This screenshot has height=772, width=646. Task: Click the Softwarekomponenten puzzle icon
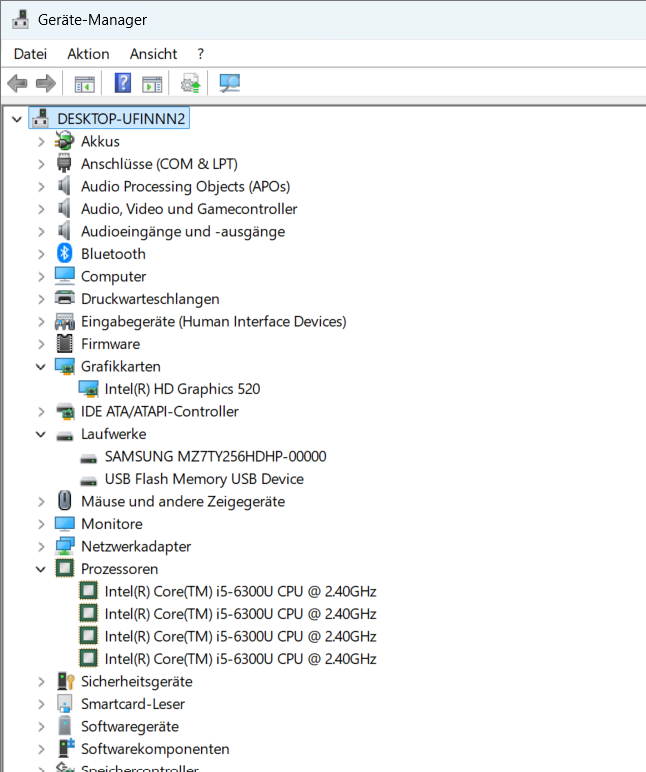click(65, 748)
